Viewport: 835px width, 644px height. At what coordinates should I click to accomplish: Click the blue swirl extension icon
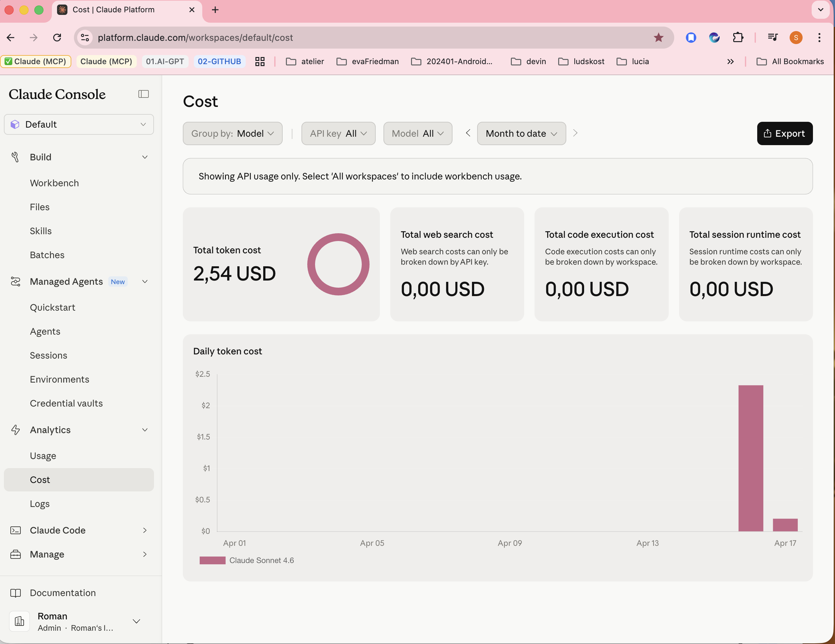coord(714,38)
